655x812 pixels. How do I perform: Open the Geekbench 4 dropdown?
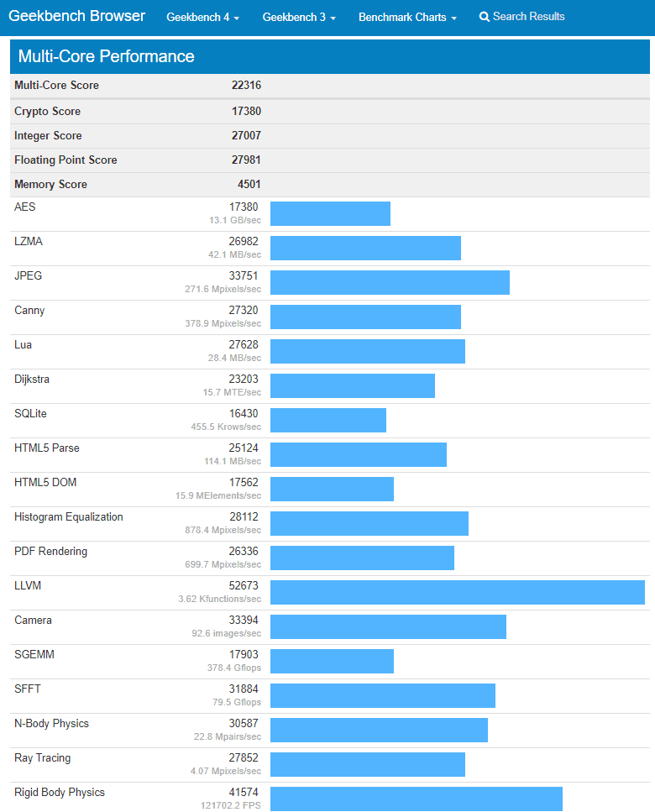tap(202, 16)
